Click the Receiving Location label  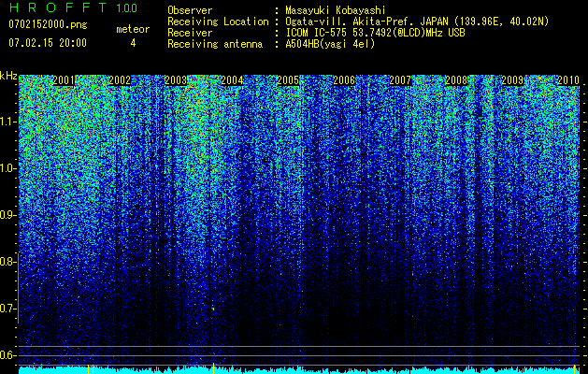(218, 22)
